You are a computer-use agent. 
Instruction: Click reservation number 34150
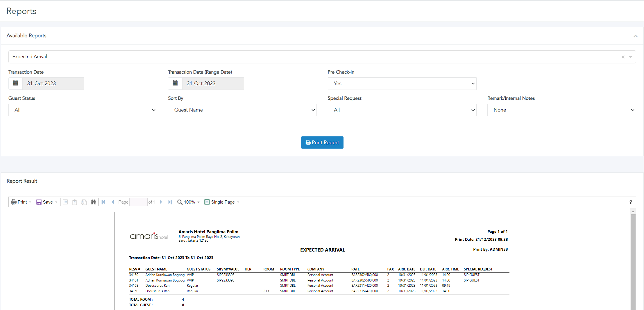pos(134,291)
